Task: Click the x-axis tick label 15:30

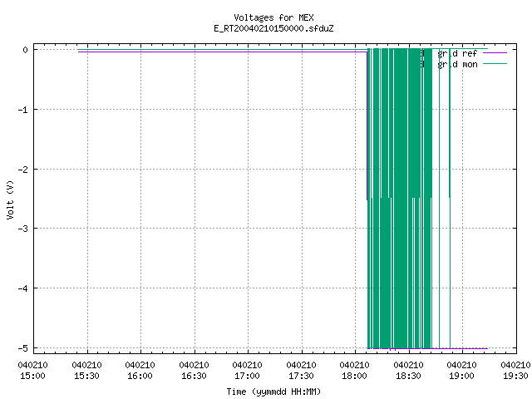Action: tap(86, 376)
